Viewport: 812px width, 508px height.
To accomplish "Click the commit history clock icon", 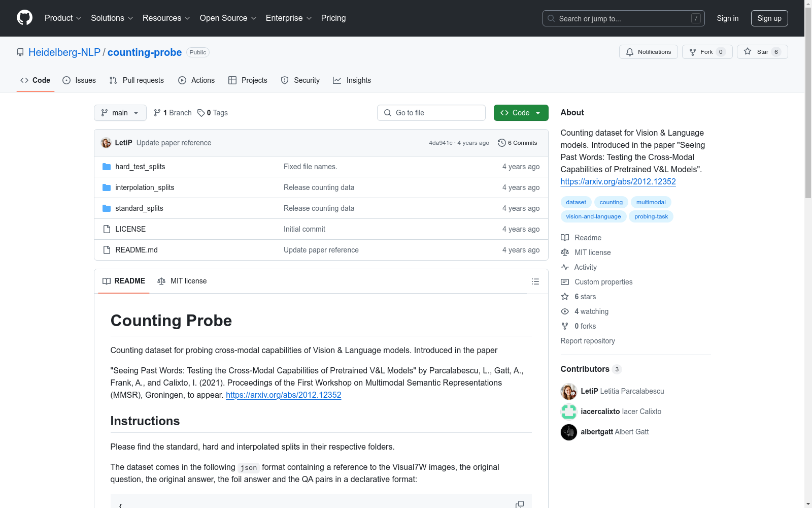I will coord(502,143).
